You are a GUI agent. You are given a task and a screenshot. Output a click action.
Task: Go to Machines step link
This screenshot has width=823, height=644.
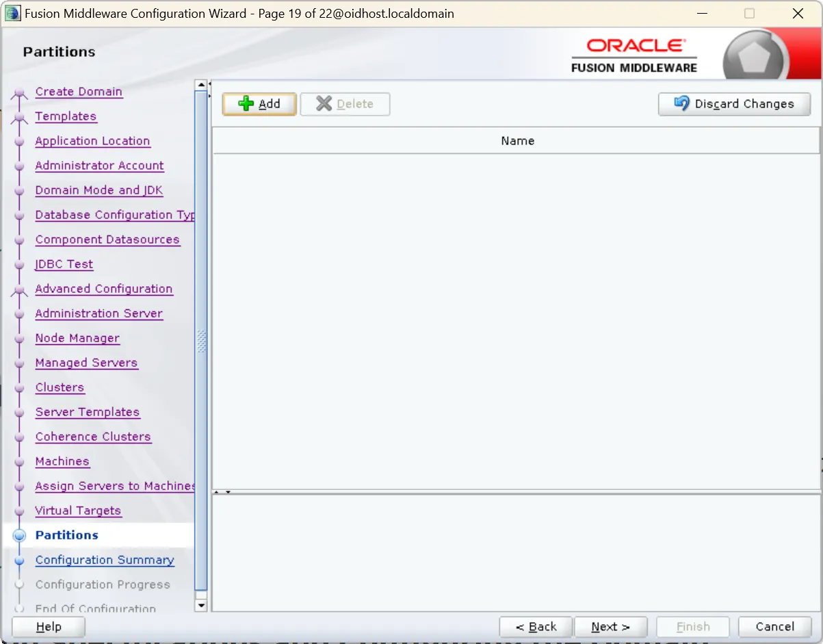pyautogui.click(x=62, y=461)
